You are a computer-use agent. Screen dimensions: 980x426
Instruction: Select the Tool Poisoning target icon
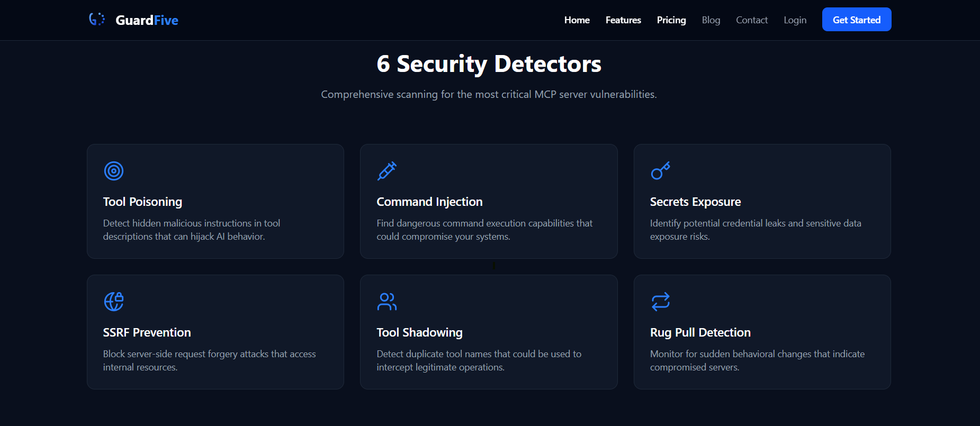(114, 171)
